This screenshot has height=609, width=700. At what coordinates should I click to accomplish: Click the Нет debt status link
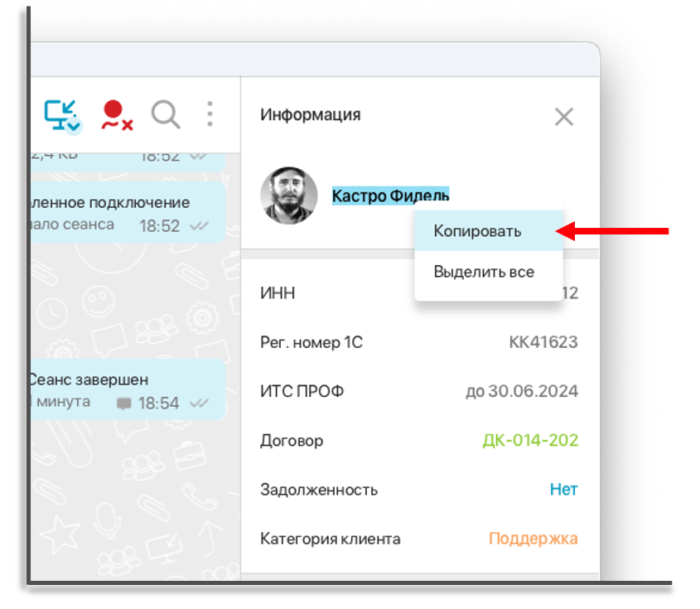coord(563,490)
